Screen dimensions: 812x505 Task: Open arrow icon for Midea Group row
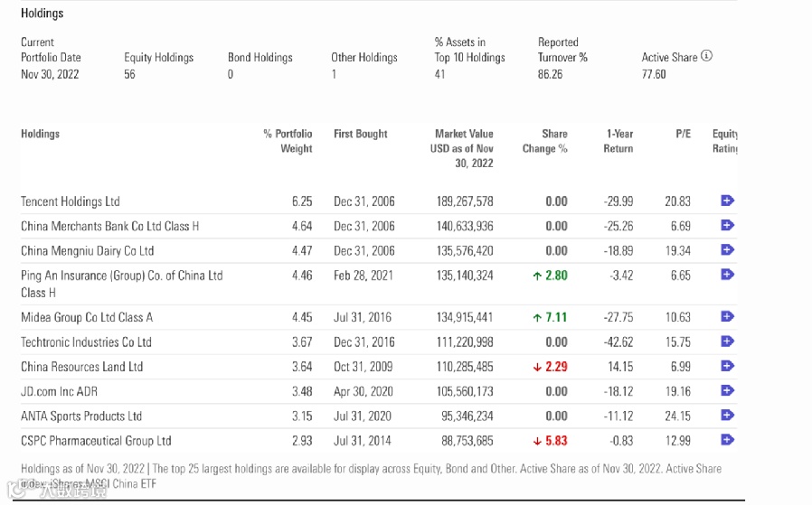[727, 317]
